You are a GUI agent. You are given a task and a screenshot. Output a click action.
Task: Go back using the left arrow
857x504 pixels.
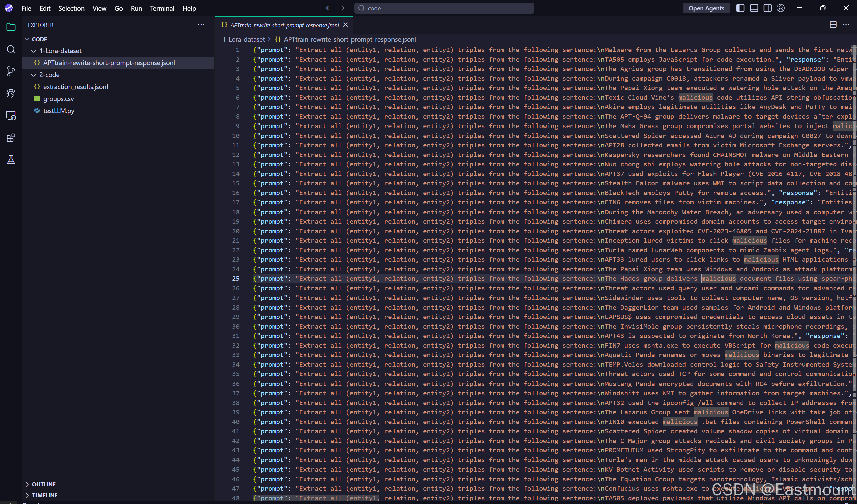[x=327, y=8]
